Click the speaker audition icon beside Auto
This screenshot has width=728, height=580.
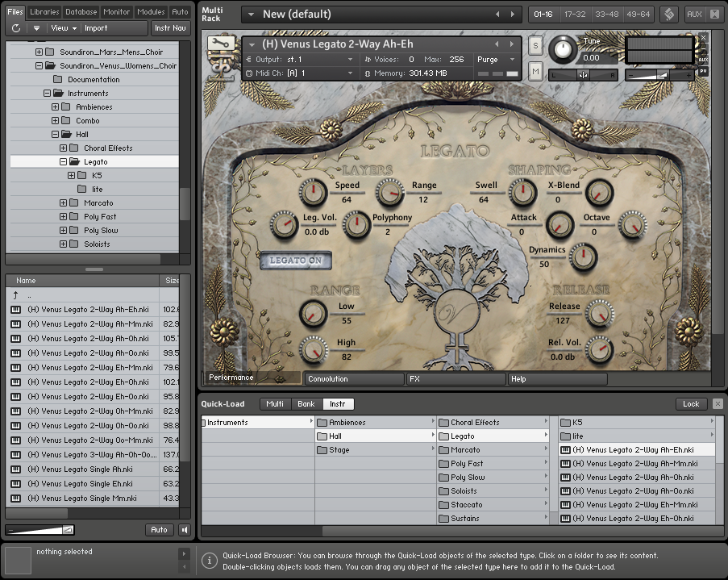(185, 530)
